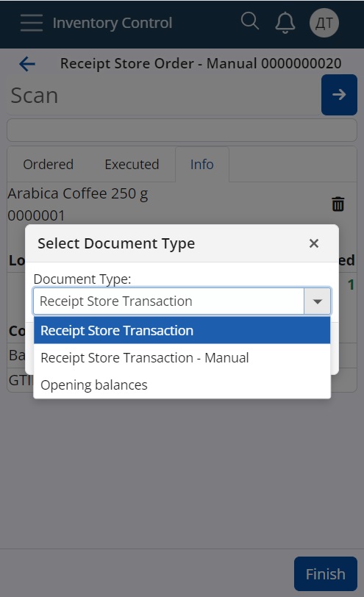The image size is (364, 597).
Task: Click the empty field below Scan
Action: tap(182, 130)
